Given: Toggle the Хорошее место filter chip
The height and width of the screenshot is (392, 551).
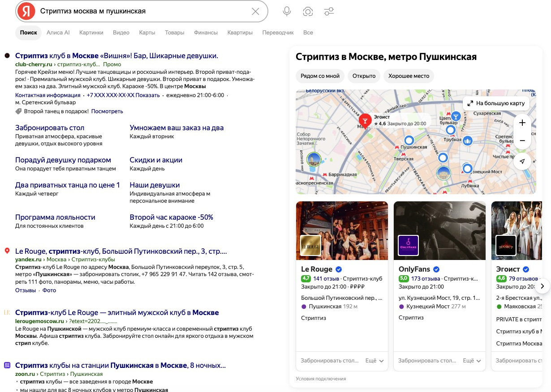Looking at the screenshot, I should point(409,76).
